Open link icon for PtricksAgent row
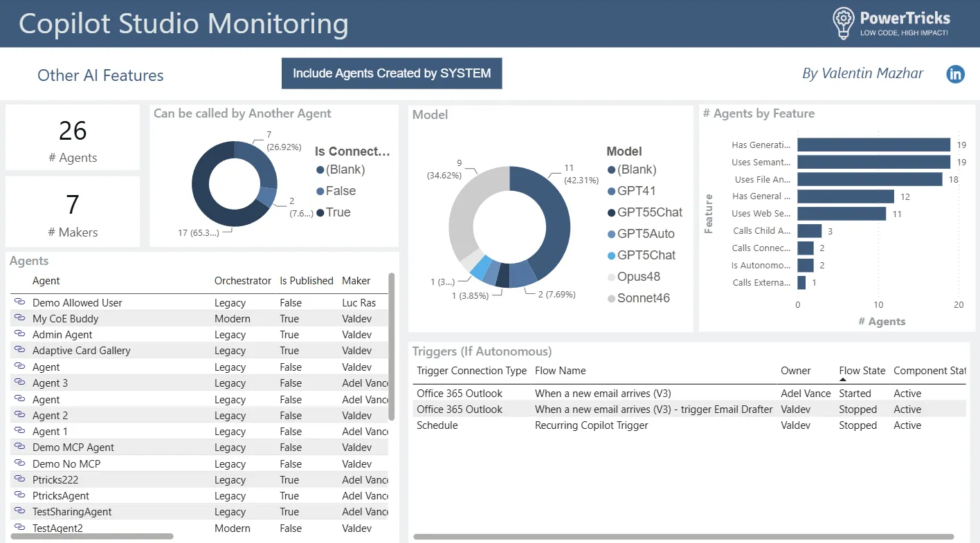980x543 pixels. (x=19, y=495)
